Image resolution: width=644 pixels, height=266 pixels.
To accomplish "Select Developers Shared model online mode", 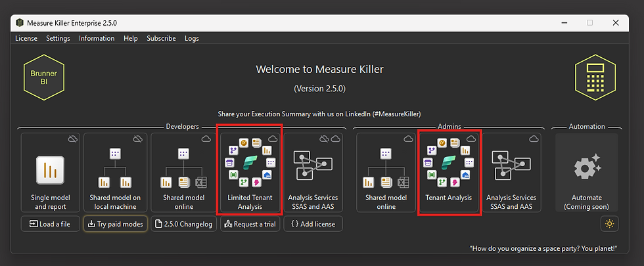I will click(184, 172).
